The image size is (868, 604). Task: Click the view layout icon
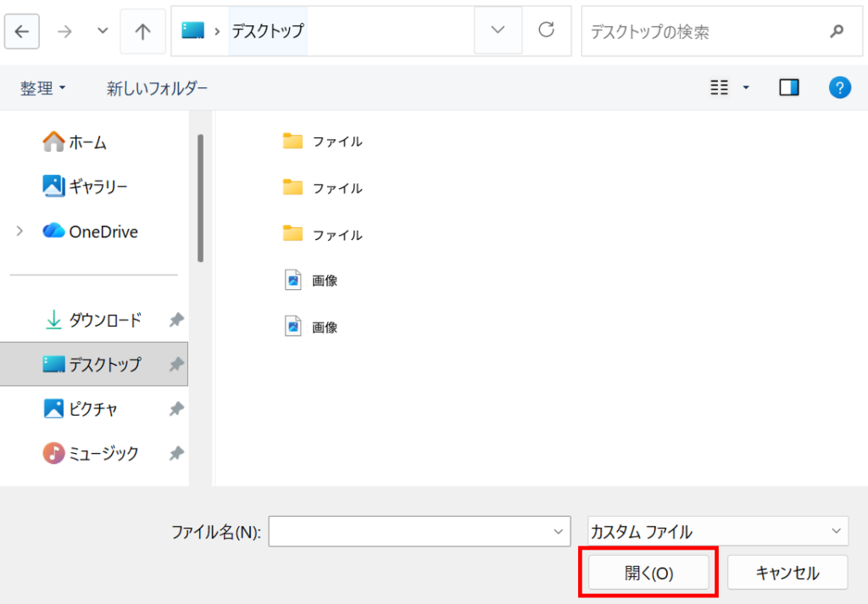[x=719, y=87]
